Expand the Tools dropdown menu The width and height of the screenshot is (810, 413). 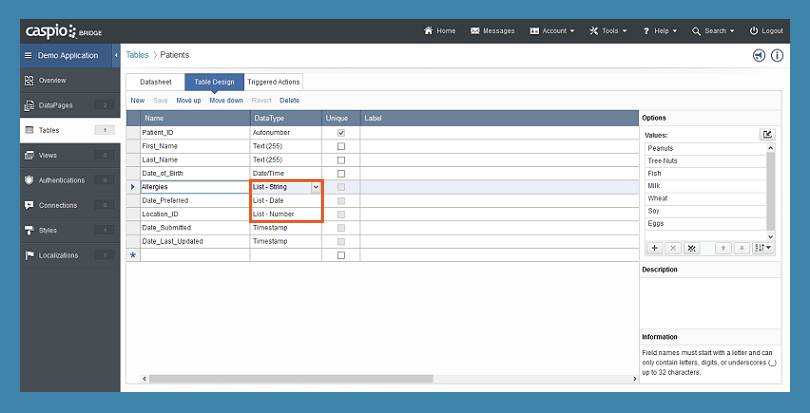[608, 31]
